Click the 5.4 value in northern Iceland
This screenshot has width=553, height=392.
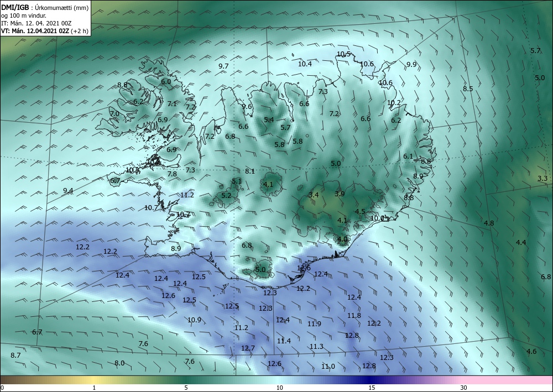coord(269,120)
